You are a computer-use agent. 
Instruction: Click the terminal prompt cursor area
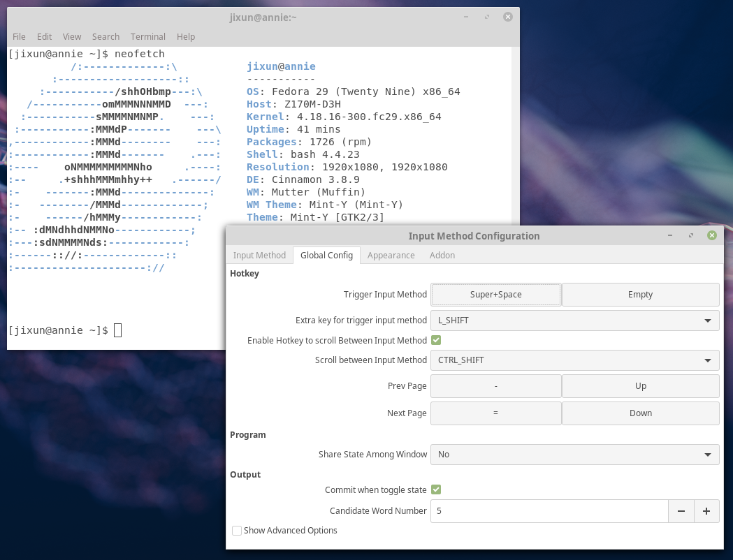pyautogui.click(x=117, y=330)
